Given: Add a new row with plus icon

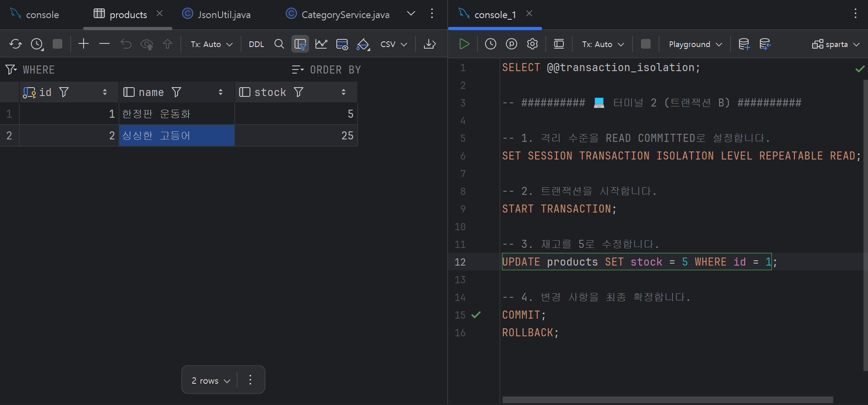Looking at the screenshot, I should click(x=84, y=44).
